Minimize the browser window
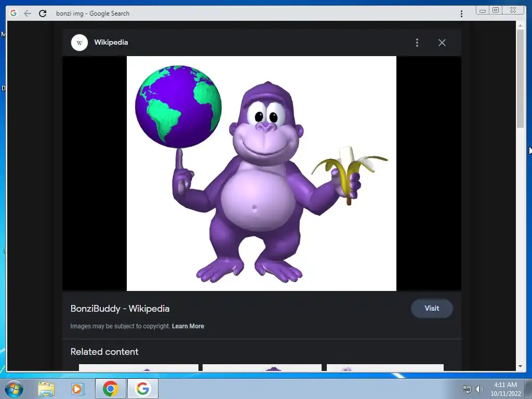The image size is (532, 399). [x=483, y=10]
